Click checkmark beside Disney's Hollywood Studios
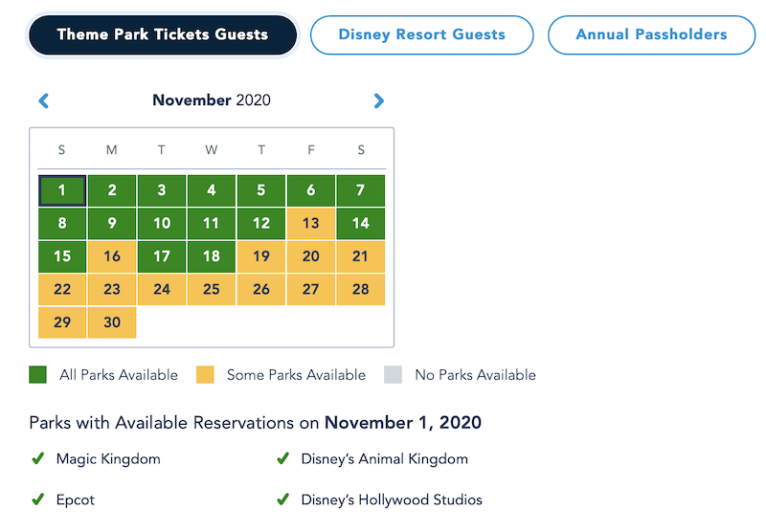The width and height of the screenshot is (766, 532). (x=282, y=499)
